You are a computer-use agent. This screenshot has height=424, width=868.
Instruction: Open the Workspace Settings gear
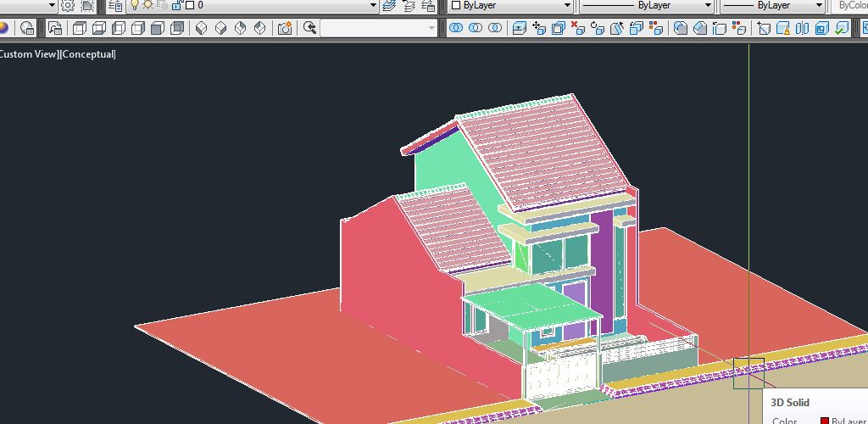(68, 6)
